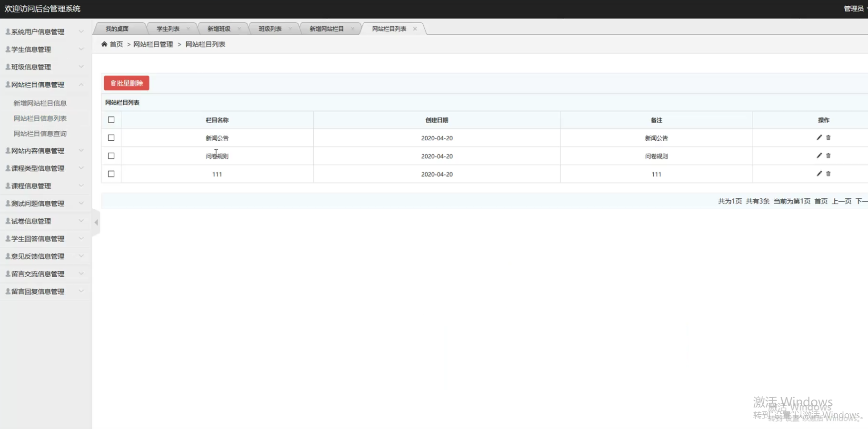Delete the 111 row with trash icon

click(828, 174)
